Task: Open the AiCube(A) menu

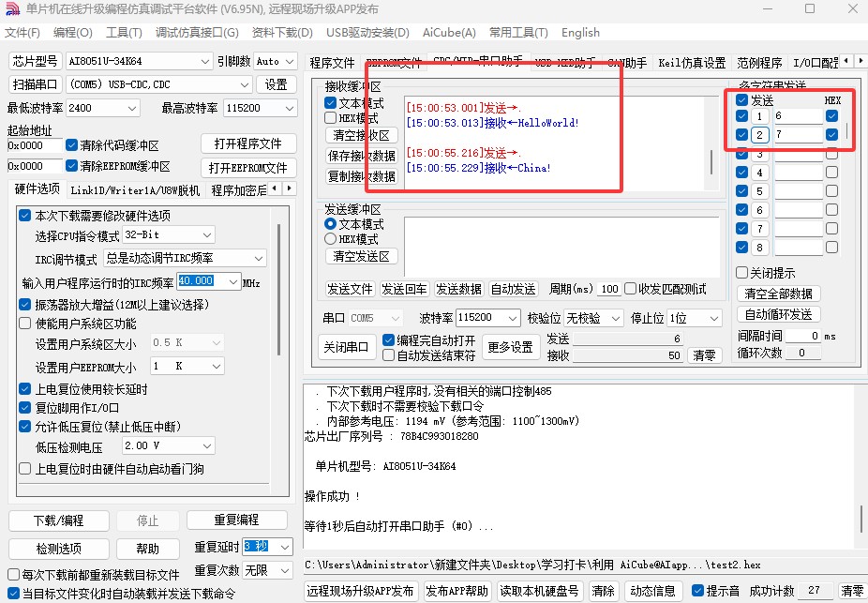Action: 449,33
